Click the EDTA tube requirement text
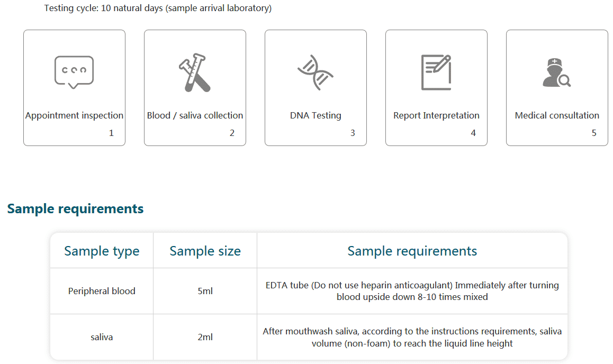The image size is (613, 364). (412, 291)
